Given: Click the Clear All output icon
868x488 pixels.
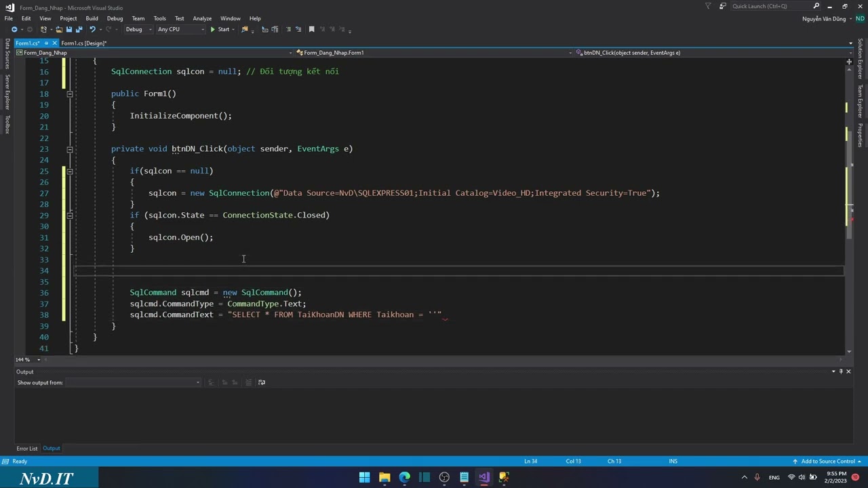Looking at the screenshot, I should (248, 382).
